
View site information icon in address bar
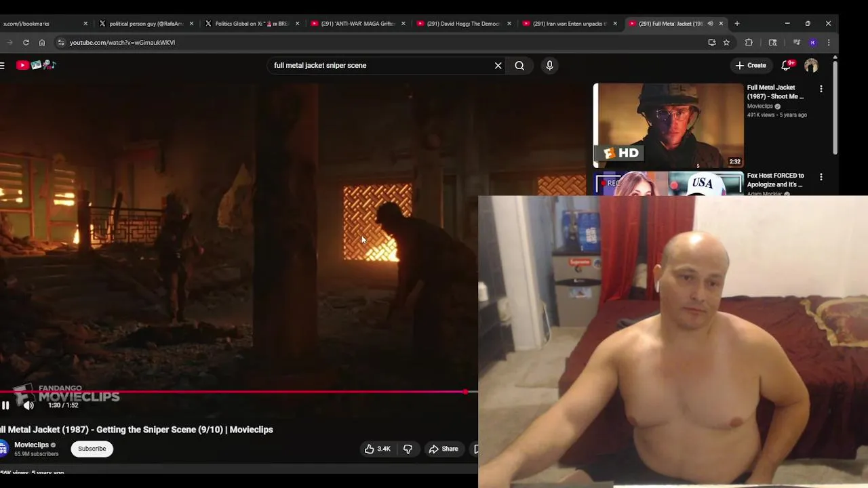[x=61, y=42]
